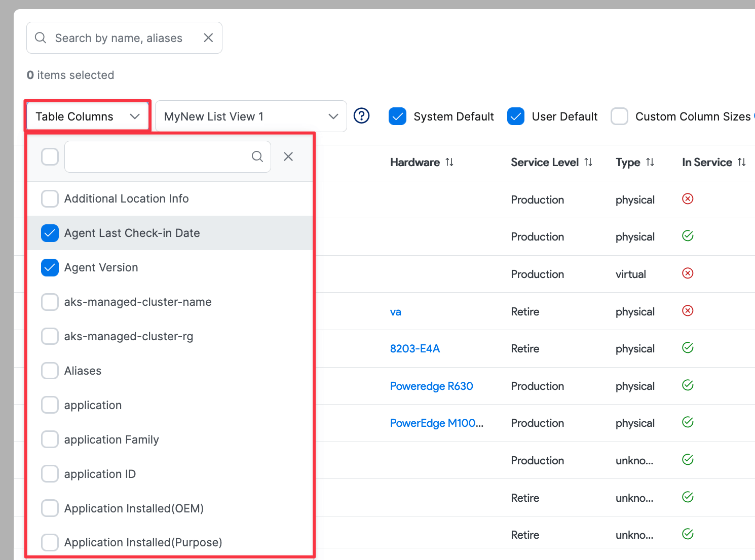Open the Poweredge R630 hardware link
This screenshot has width=755, height=560.
click(431, 386)
